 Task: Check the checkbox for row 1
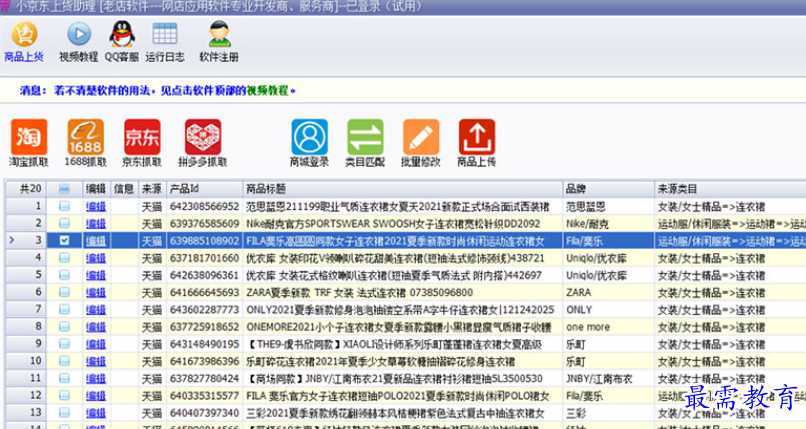(64, 206)
